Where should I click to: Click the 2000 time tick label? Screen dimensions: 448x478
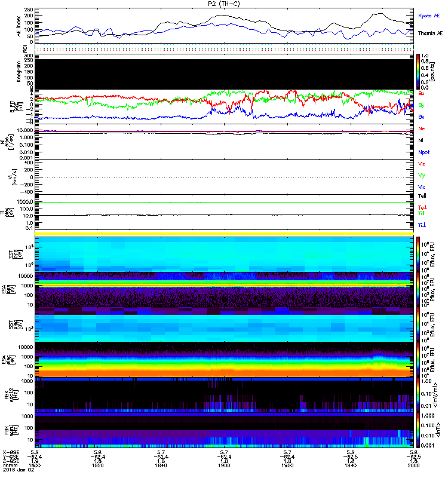tap(413, 465)
